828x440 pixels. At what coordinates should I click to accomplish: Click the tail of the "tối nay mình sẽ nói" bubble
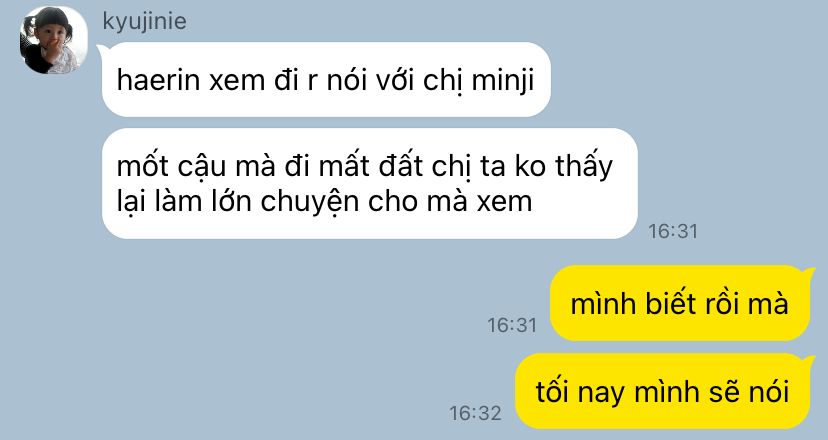[x=810, y=360]
